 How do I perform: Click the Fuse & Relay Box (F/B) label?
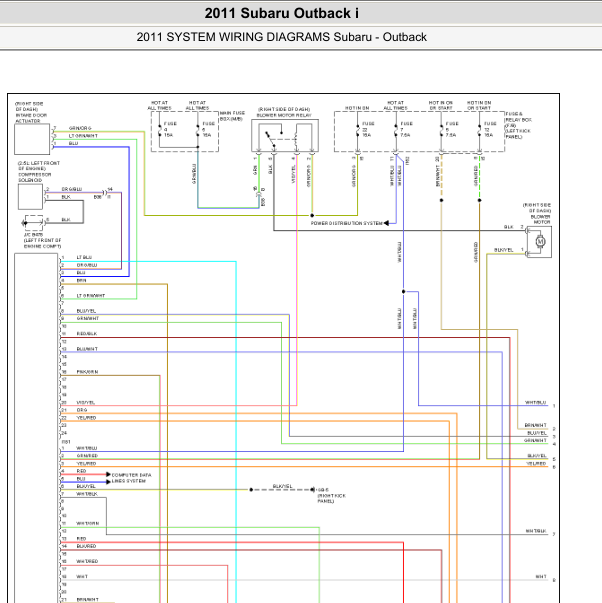[x=518, y=125]
